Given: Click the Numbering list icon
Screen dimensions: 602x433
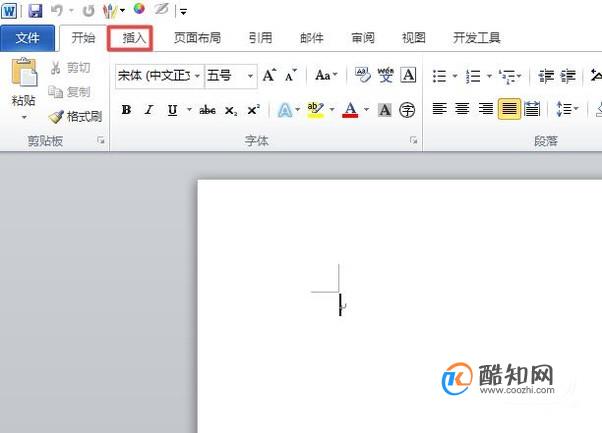Looking at the screenshot, I should (x=473, y=76).
